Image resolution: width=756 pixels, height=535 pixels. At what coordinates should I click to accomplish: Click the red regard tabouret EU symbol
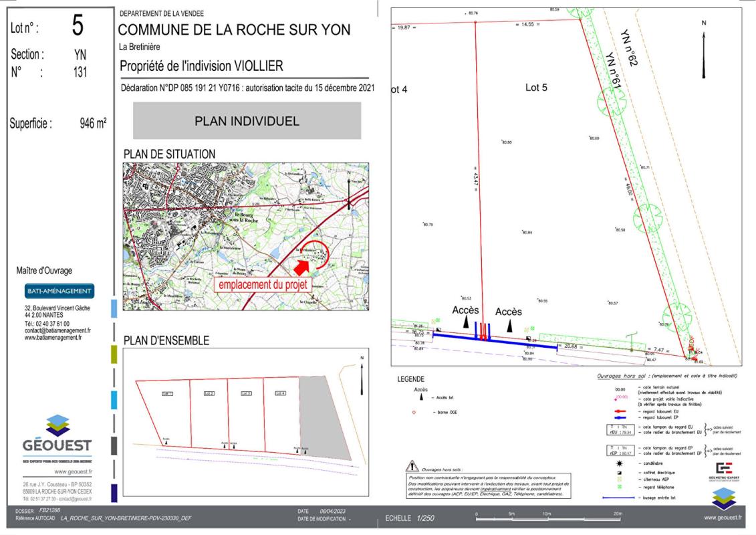(x=620, y=412)
